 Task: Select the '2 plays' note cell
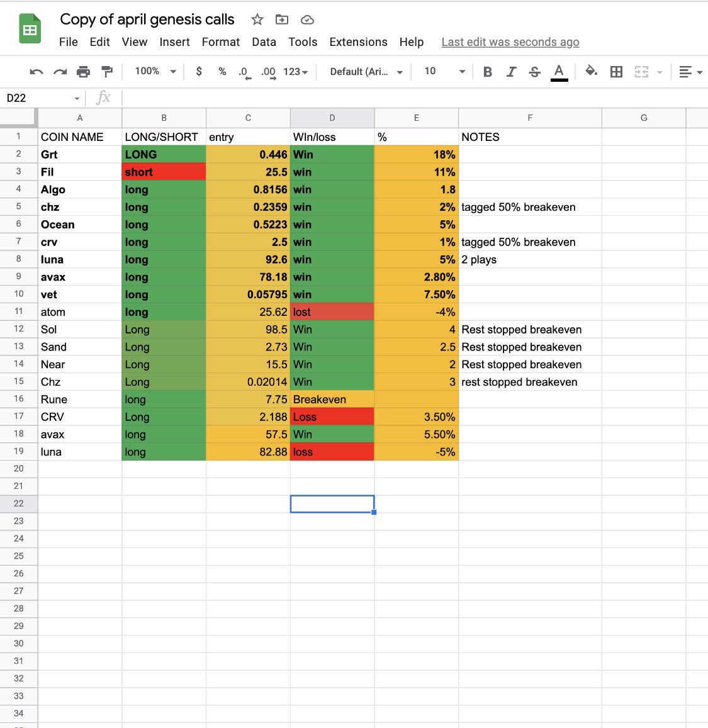pos(530,259)
